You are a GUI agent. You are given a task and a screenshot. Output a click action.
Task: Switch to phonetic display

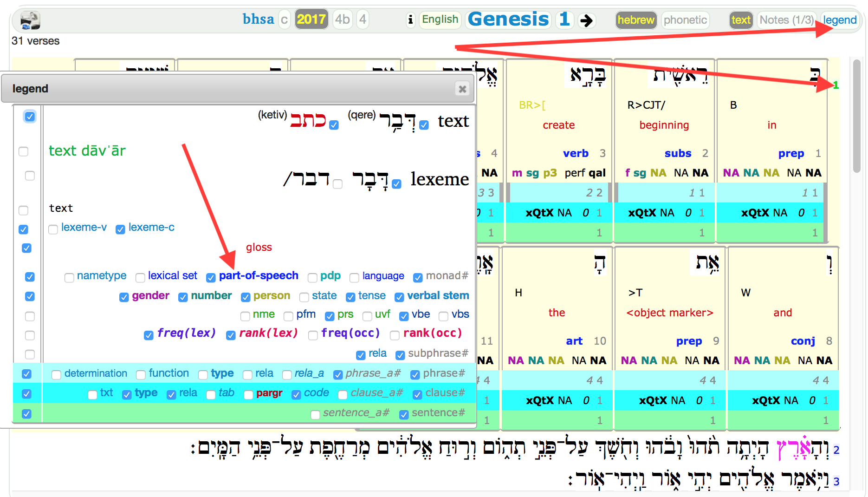pos(685,20)
